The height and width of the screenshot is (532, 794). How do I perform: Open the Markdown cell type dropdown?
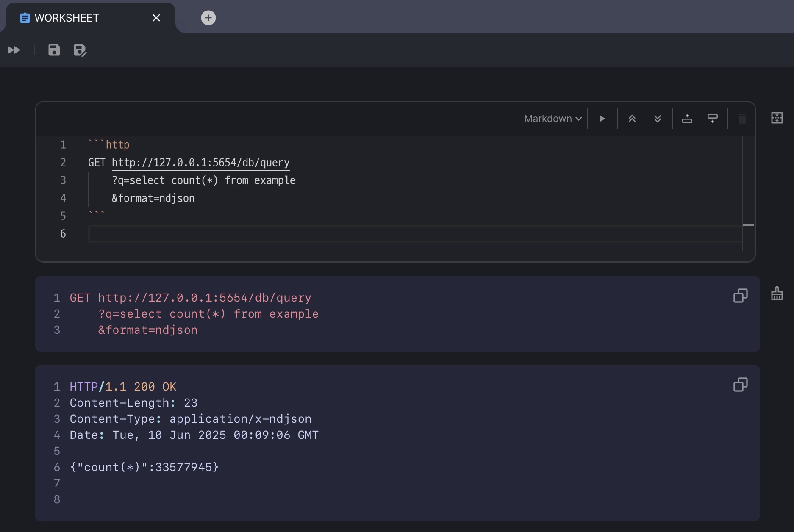[x=552, y=119]
